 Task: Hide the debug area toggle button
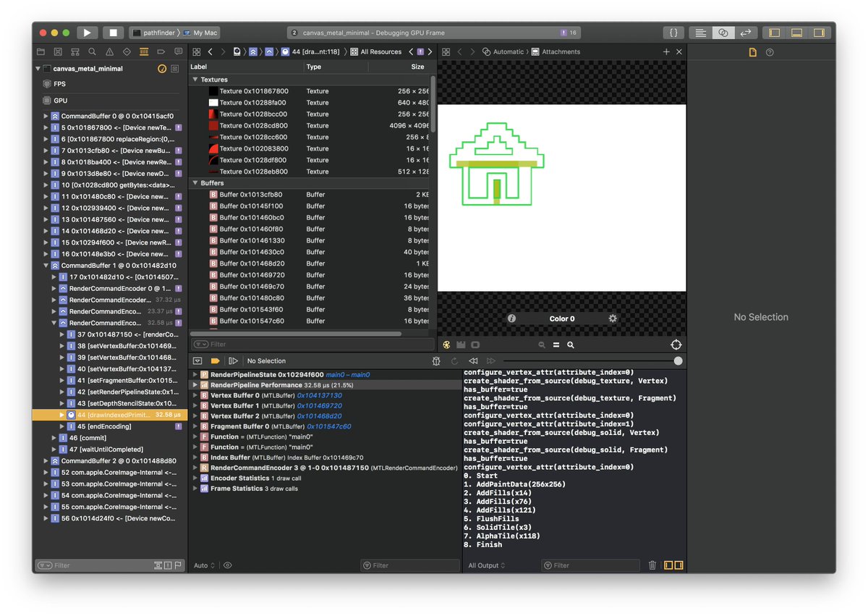[x=197, y=360]
